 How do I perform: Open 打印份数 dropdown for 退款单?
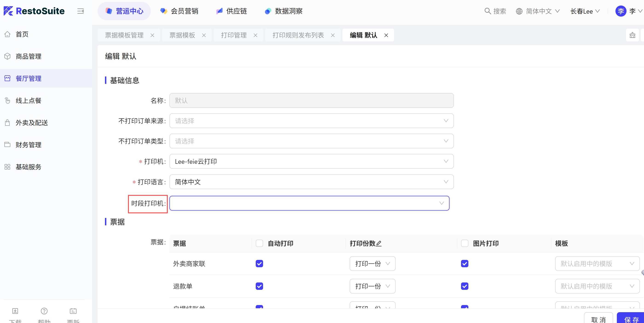pyautogui.click(x=372, y=286)
